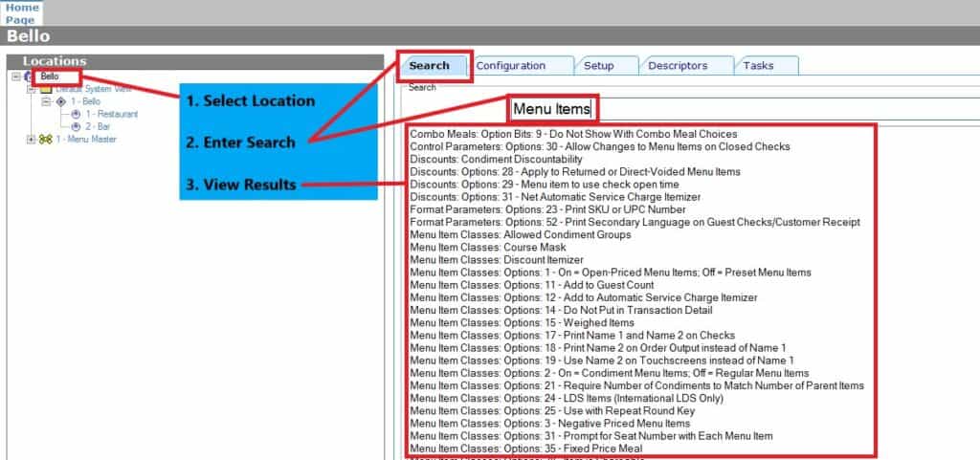Click the search field containing Menu Items

[x=744, y=109]
